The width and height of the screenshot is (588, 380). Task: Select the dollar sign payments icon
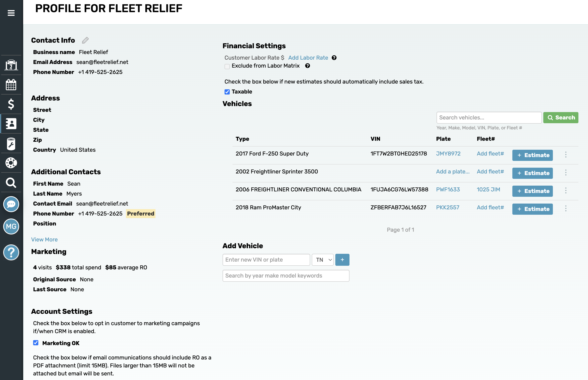(11, 104)
